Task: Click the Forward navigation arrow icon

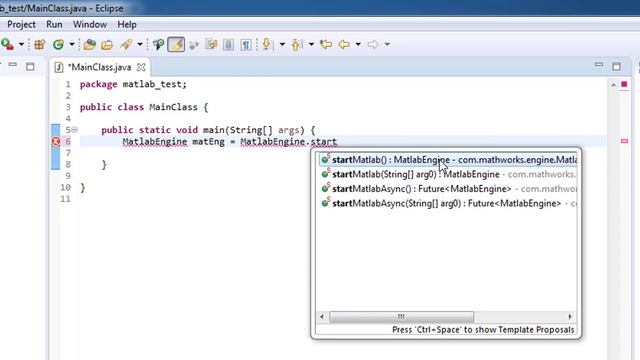Action: [373, 44]
